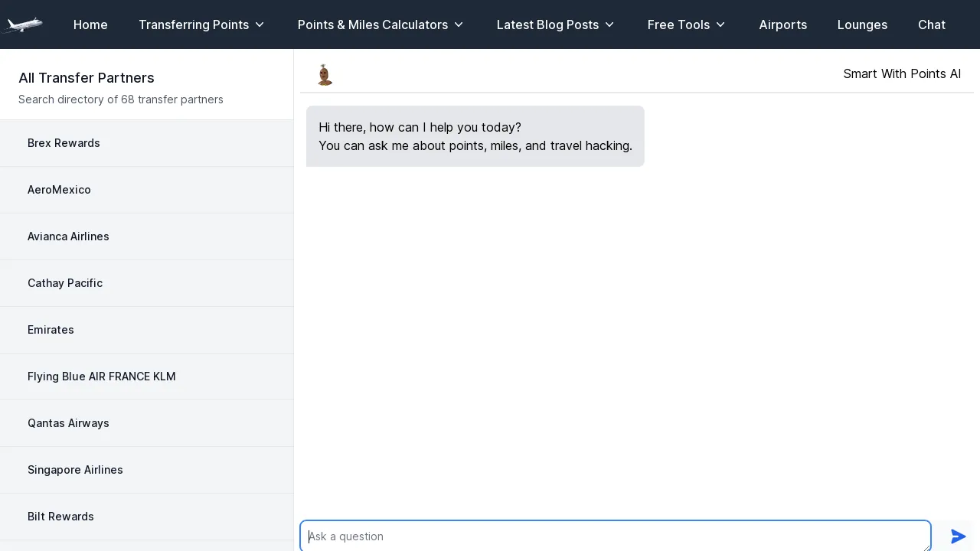Expand the Transferring Points menu chevron

click(x=260, y=24)
